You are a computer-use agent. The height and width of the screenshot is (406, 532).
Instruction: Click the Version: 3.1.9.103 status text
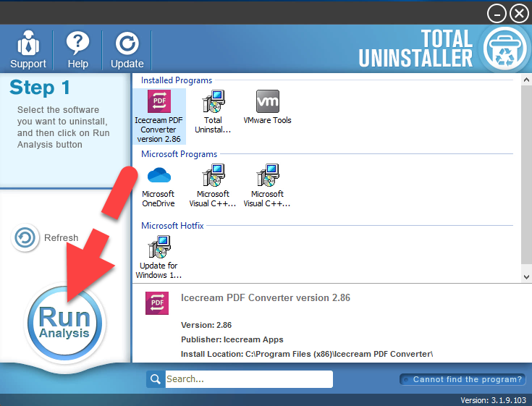[493, 400]
